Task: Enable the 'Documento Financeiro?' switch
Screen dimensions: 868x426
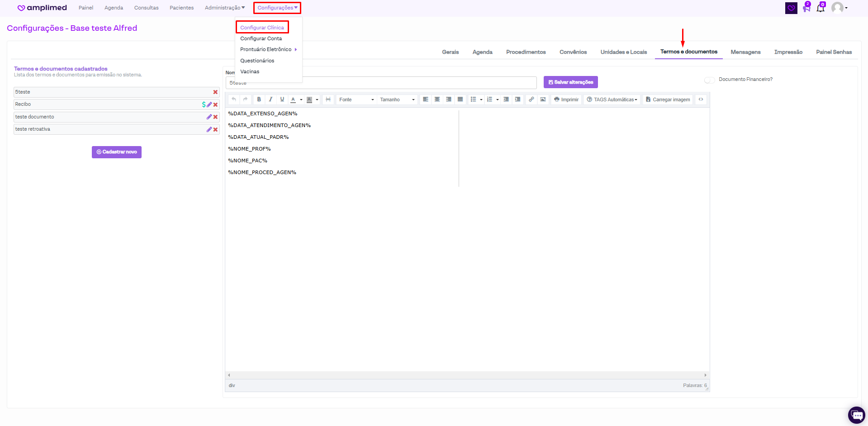Action: pos(709,80)
